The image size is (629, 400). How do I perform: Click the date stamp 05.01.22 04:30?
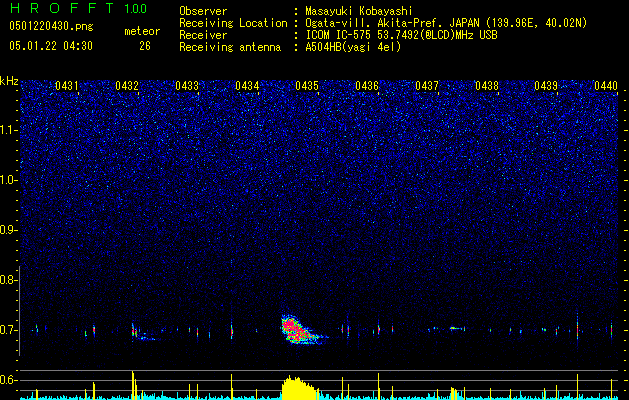(51, 46)
